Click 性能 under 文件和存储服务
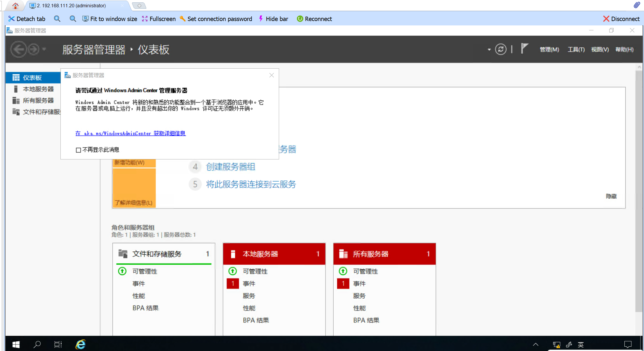 click(139, 296)
